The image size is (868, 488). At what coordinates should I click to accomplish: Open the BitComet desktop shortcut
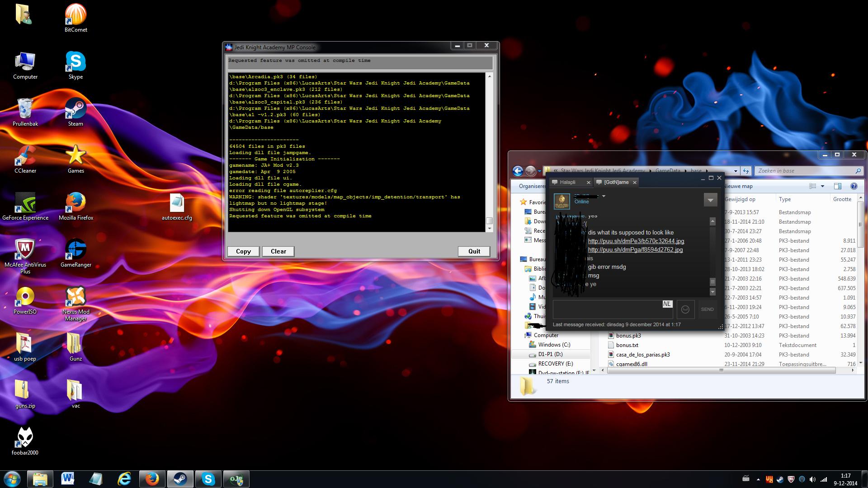(75, 18)
